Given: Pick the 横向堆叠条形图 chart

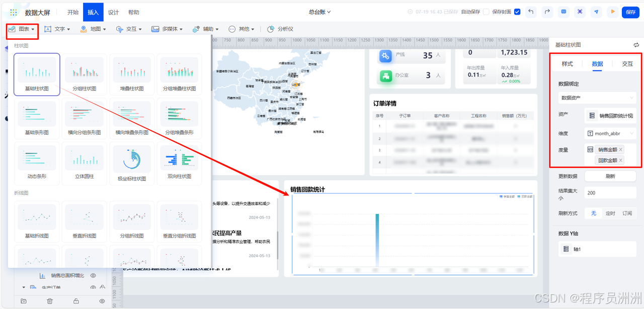Looking at the screenshot, I should (132, 119).
